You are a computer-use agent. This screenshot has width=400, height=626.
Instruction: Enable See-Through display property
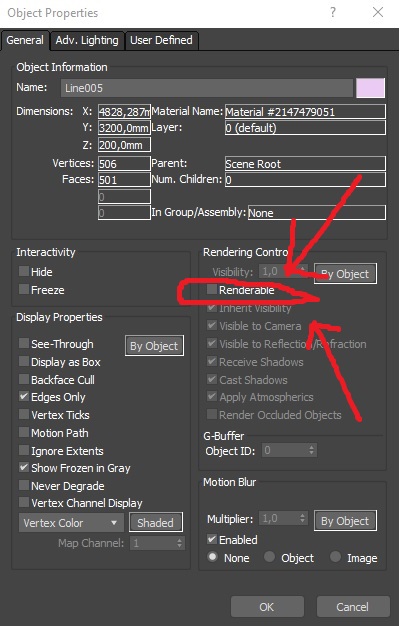24,343
